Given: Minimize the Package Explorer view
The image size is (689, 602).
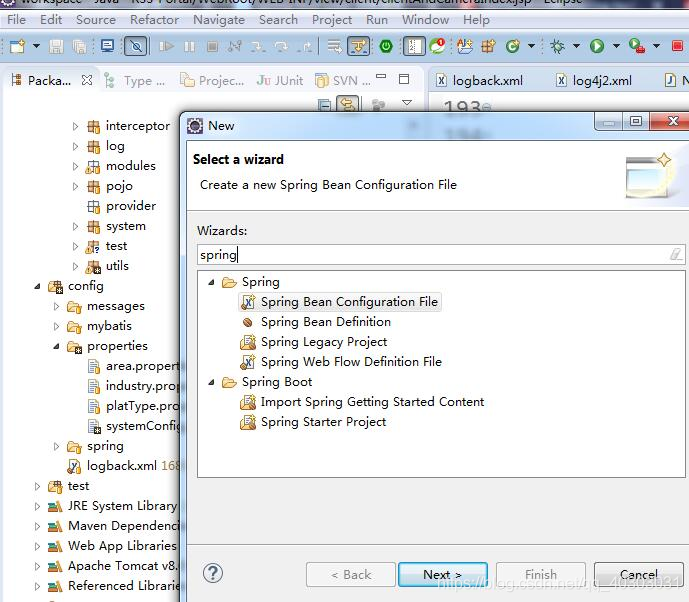Looking at the screenshot, I should 381,76.
